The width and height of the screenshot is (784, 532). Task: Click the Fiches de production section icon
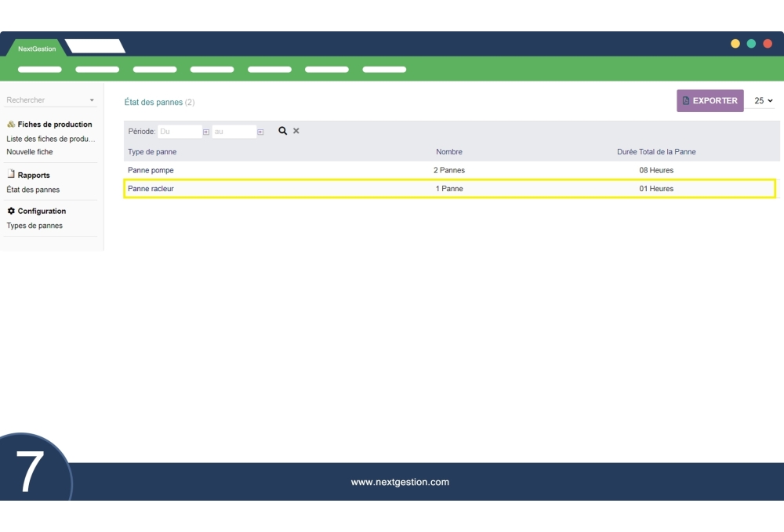(x=11, y=125)
